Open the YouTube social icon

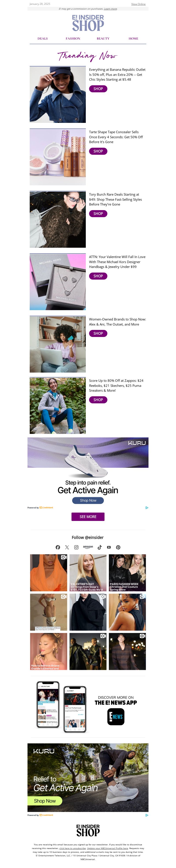click(x=109, y=547)
